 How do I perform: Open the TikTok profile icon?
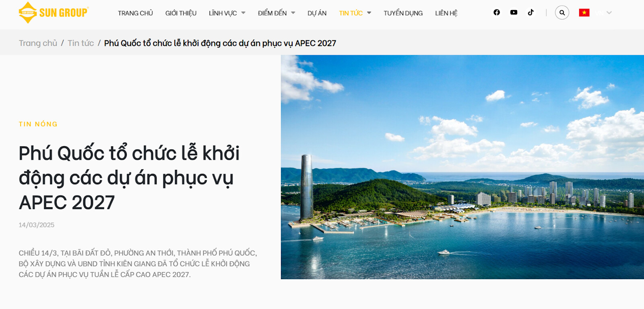pyautogui.click(x=531, y=12)
